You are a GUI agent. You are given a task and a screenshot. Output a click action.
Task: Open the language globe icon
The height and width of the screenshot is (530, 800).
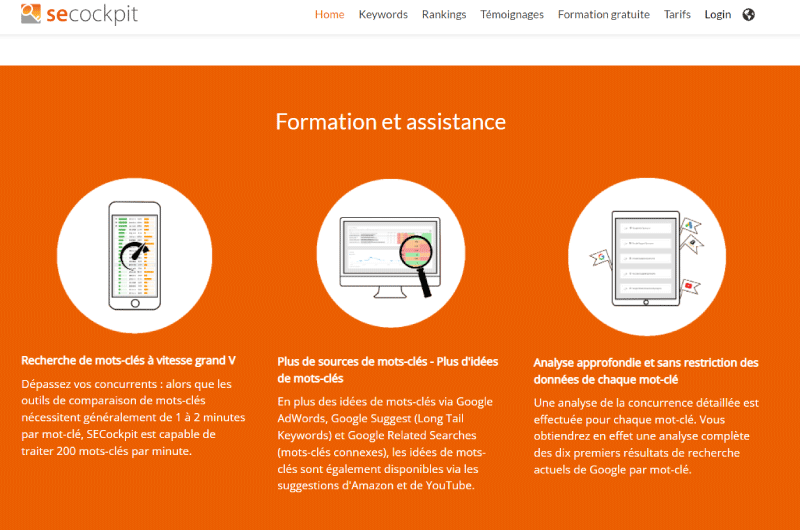pos(748,15)
